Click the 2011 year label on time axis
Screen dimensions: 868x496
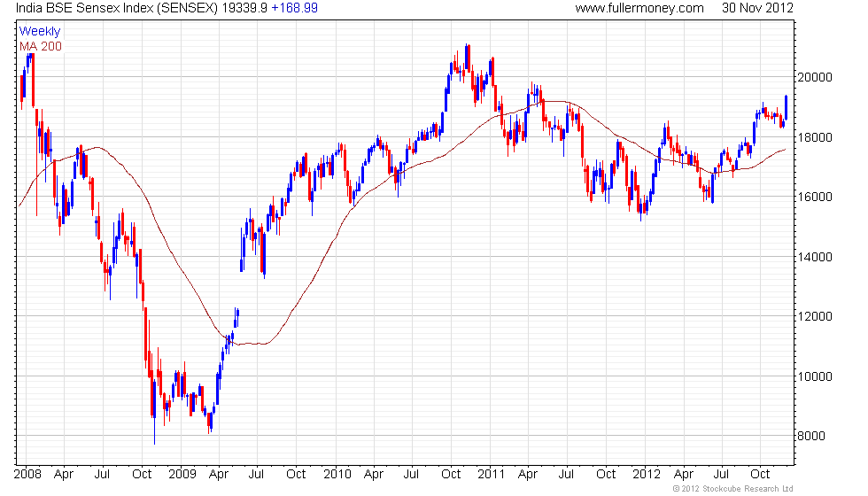pos(491,475)
